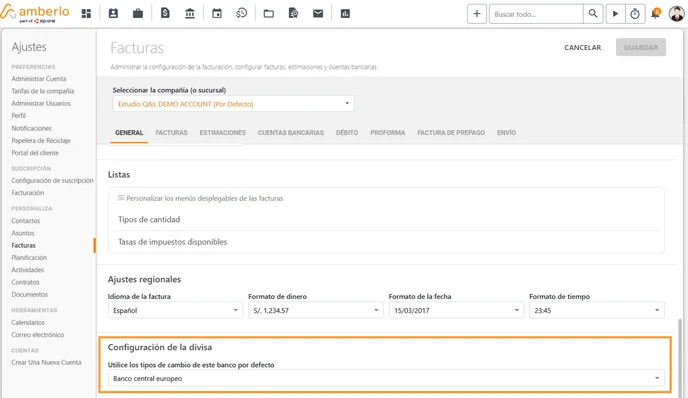Click the GUARDAR button

pos(641,47)
